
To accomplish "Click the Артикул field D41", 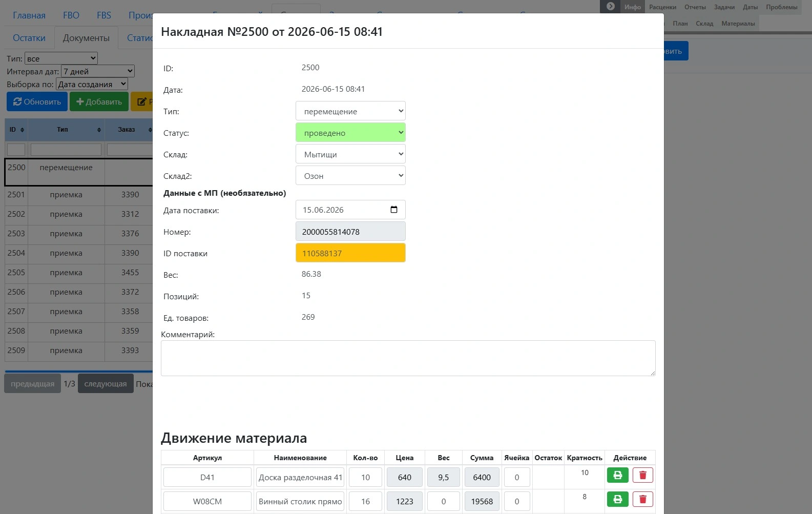I will (207, 477).
